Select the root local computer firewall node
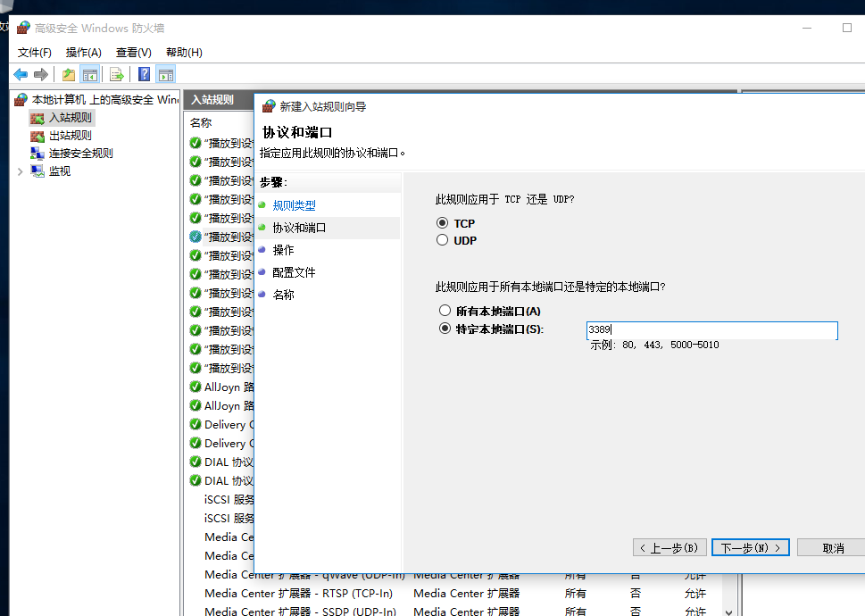This screenshot has width=865, height=616. pos(104,100)
